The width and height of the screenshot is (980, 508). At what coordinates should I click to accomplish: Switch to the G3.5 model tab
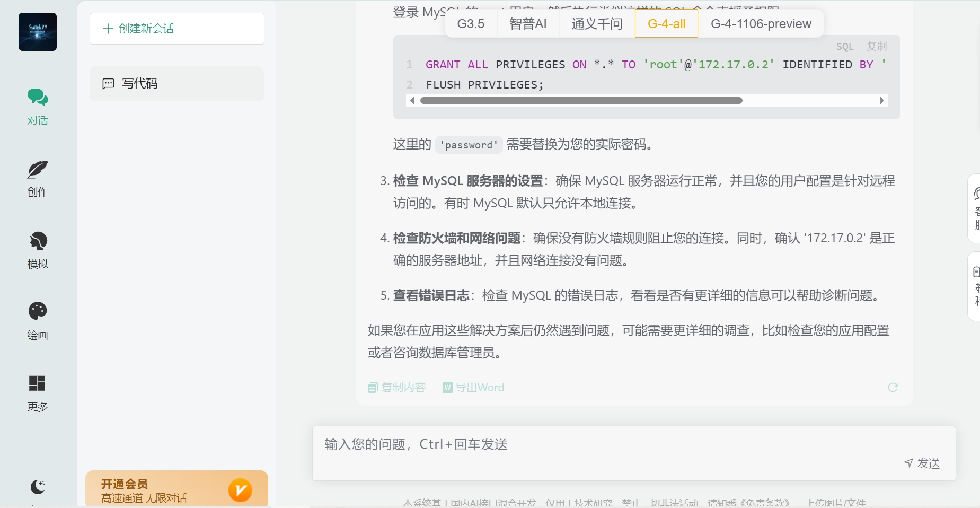tap(470, 23)
